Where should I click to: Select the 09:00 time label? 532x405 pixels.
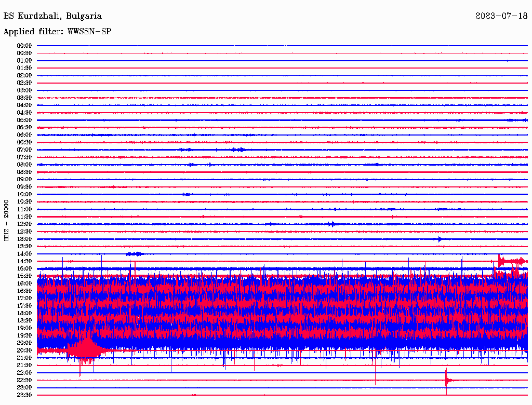point(24,180)
